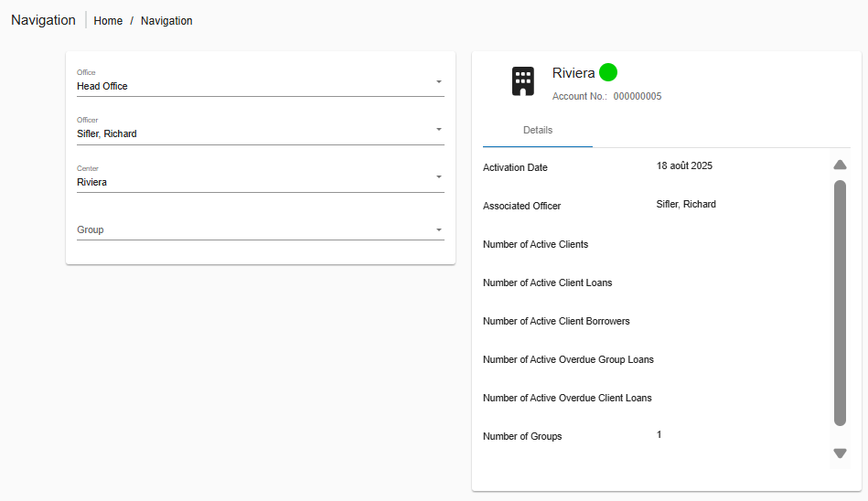Select the Riviera center name heading
The width and height of the screenshot is (868, 501).
(573, 73)
